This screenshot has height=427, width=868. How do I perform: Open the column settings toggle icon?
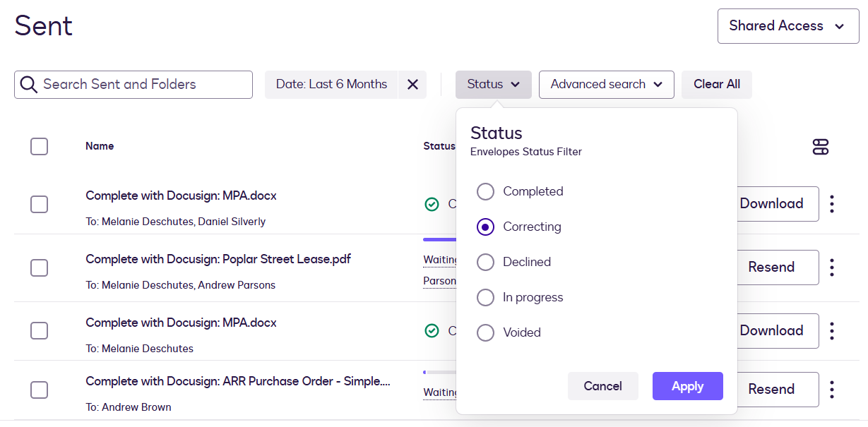820,147
